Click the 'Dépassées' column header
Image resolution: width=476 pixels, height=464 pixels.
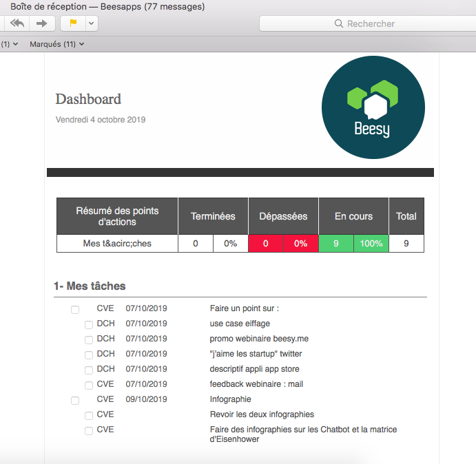[283, 216]
